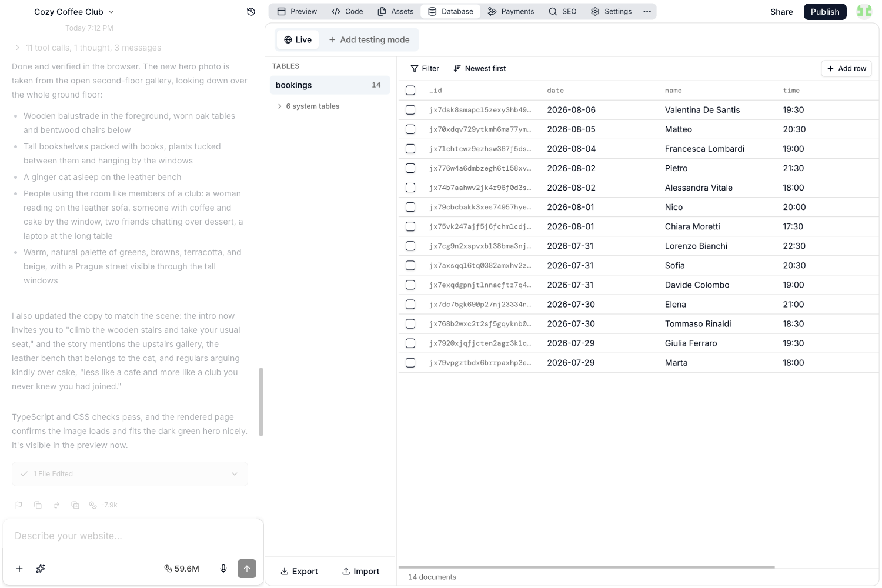882x588 pixels.
Task: Click the Import button
Action: click(x=361, y=571)
